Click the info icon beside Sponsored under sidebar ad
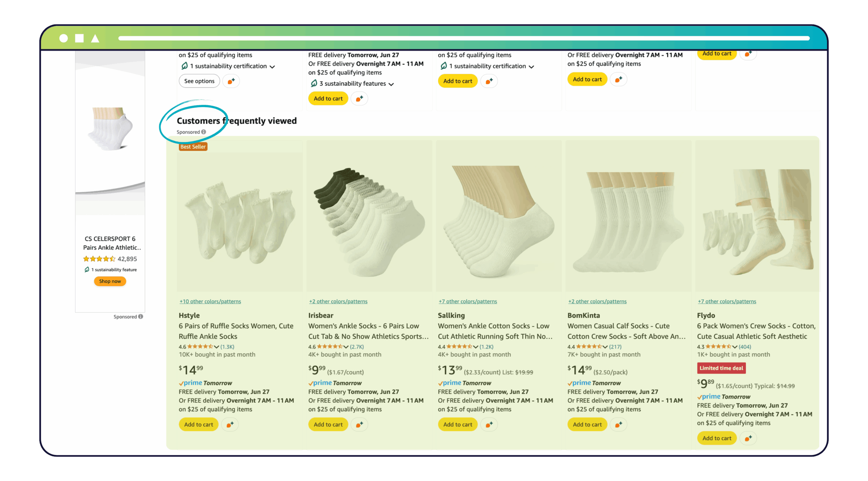Image resolution: width=868 pixels, height=481 pixels. pyautogui.click(x=141, y=317)
